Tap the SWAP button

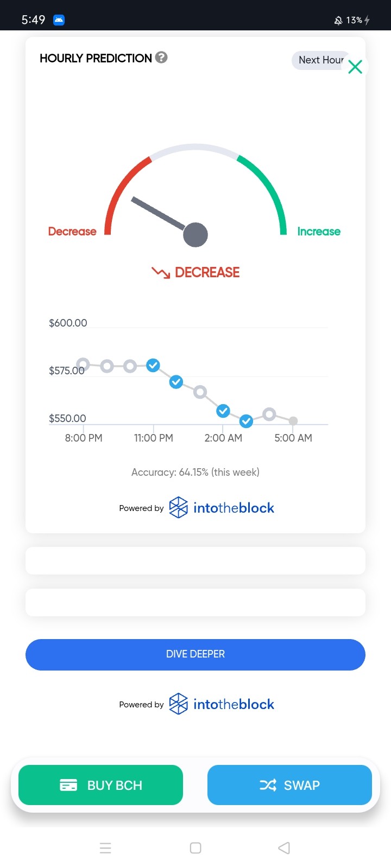point(289,785)
